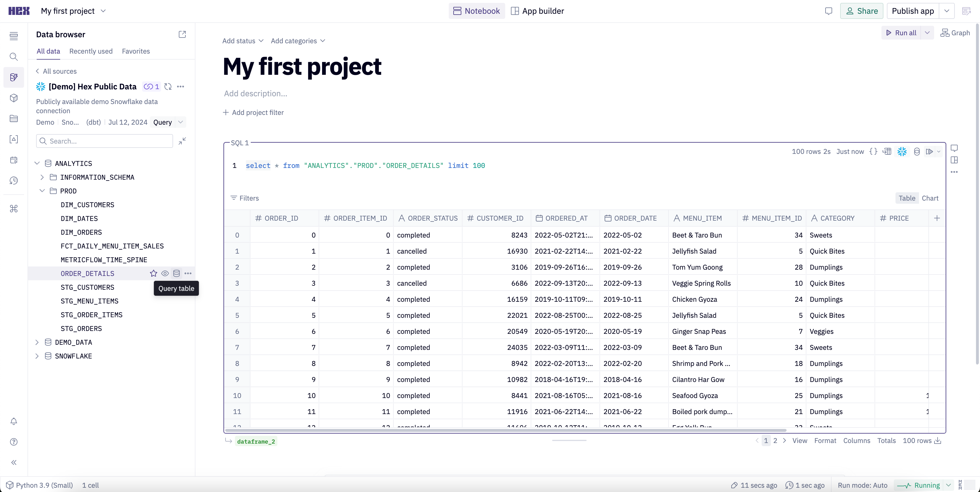
Task: Open the Graph view
Action: pos(955,33)
